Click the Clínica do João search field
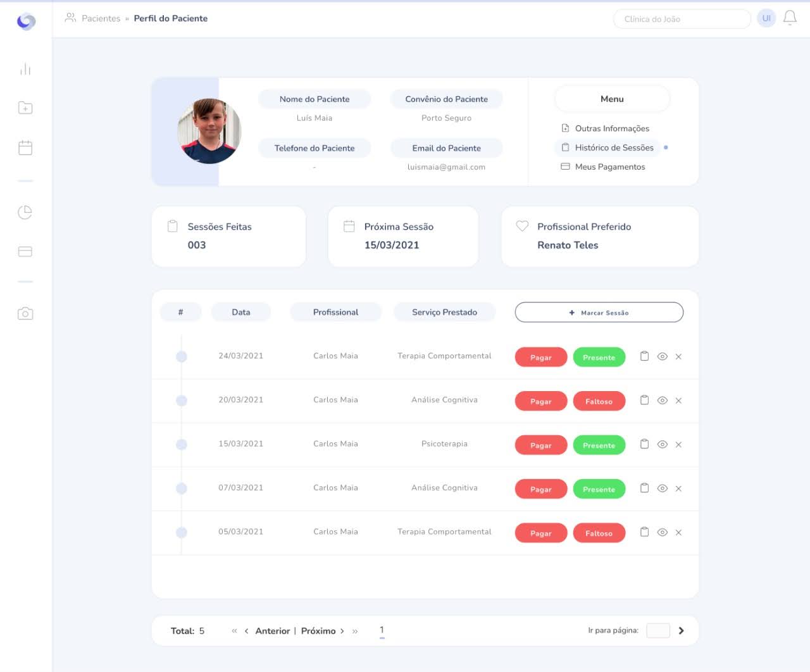This screenshot has width=810, height=672. coord(682,19)
